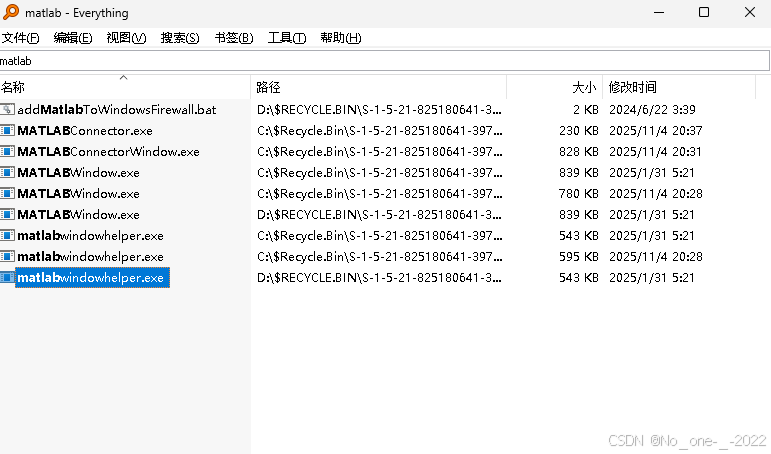Click icon of selected matlabwindowhelper.exe row
The width and height of the screenshot is (771, 454).
click(7, 277)
